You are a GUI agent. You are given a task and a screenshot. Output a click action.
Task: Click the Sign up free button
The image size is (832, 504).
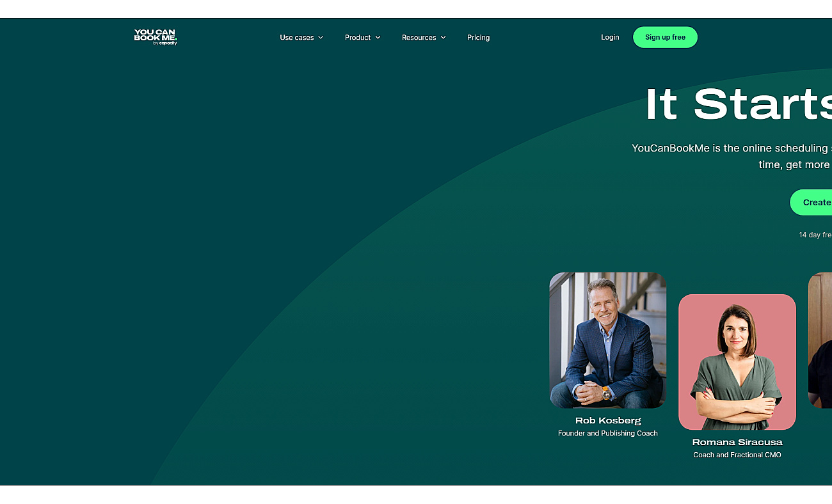click(665, 37)
